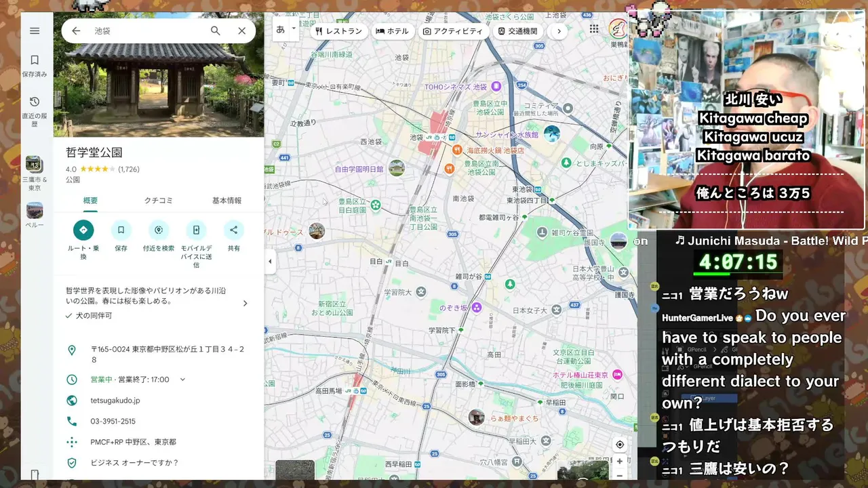
Task: Select the ホテル filter chip
Action: coord(393,31)
